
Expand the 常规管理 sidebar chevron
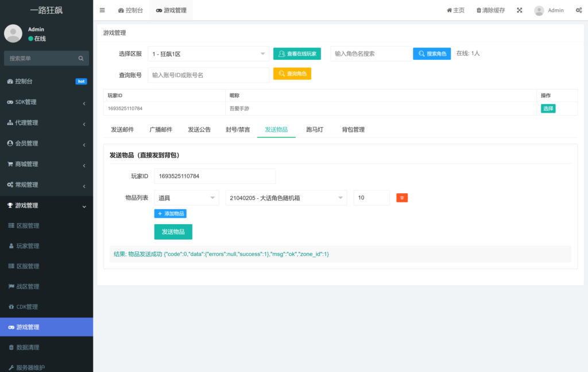pos(84,186)
